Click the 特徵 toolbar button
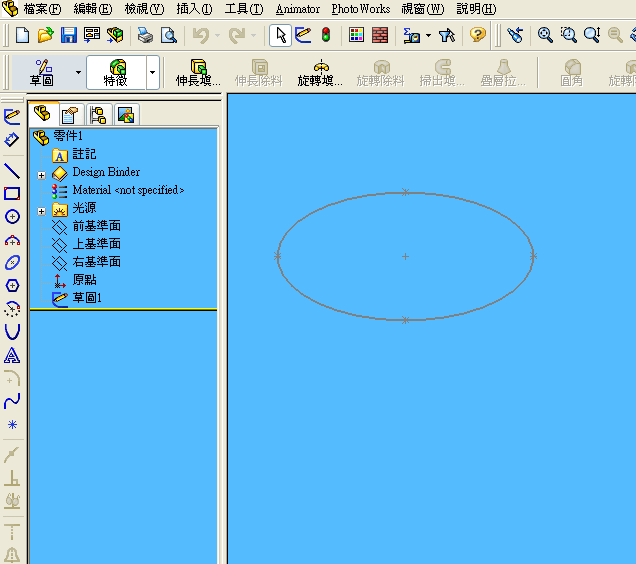Image resolution: width=636 pixels, height=564 pixels. click(116, 73)
